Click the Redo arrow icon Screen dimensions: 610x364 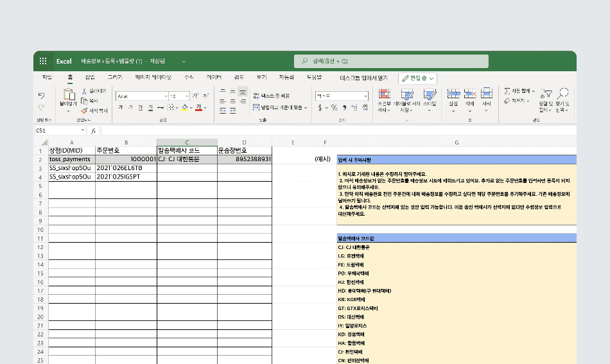[x=42, y=107]
